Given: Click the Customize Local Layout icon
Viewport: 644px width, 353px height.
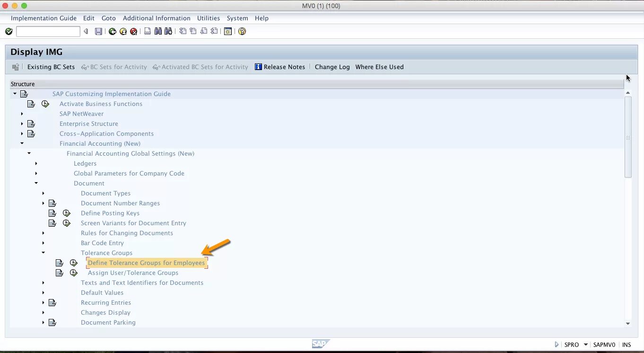Looking at the screenshot, I should point(228,32).
